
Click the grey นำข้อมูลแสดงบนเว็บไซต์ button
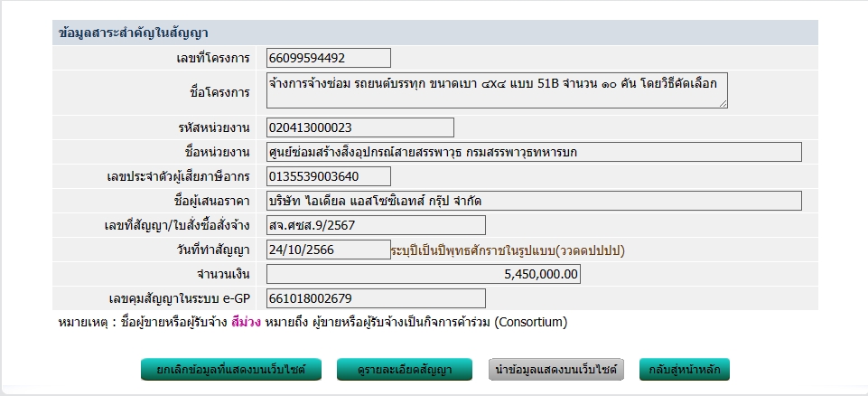tap(556, 370)
